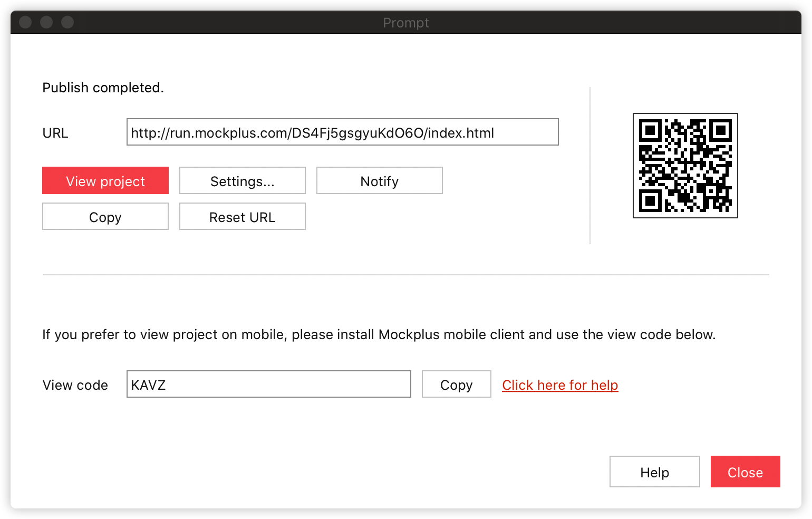Copy the view code KAVZ
The width and height of the screenshot is (812, 519).
point(457,384)
